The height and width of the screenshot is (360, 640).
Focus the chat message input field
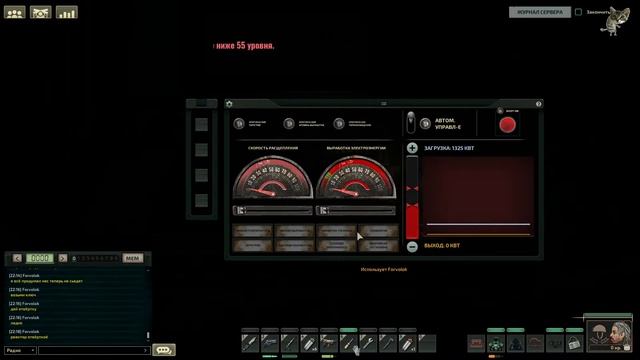tap(93, 350)
